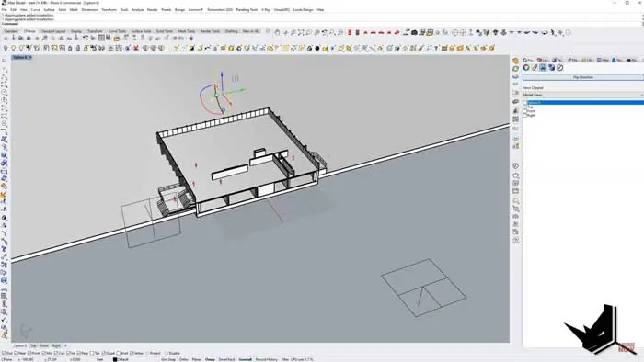Toggle Planar in the status bar
Image resolution: width=644 pixels, height=362 pixels.
(x=196, y=359)
